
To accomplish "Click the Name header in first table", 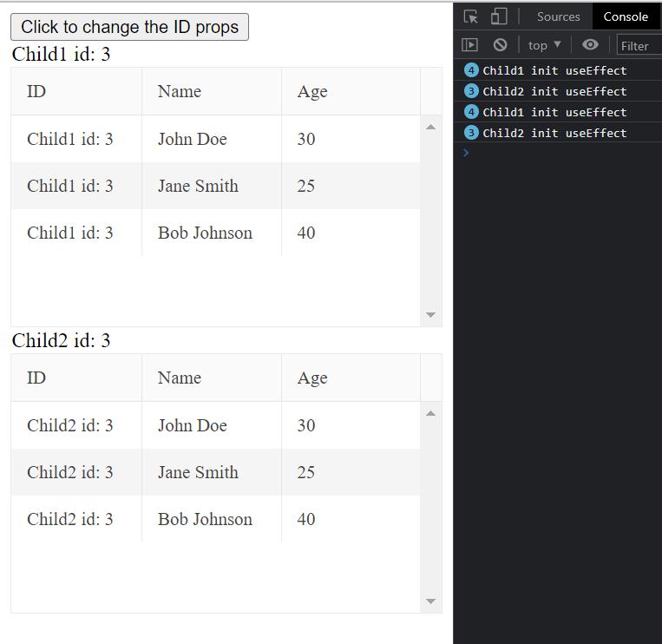I will [180, 91].
